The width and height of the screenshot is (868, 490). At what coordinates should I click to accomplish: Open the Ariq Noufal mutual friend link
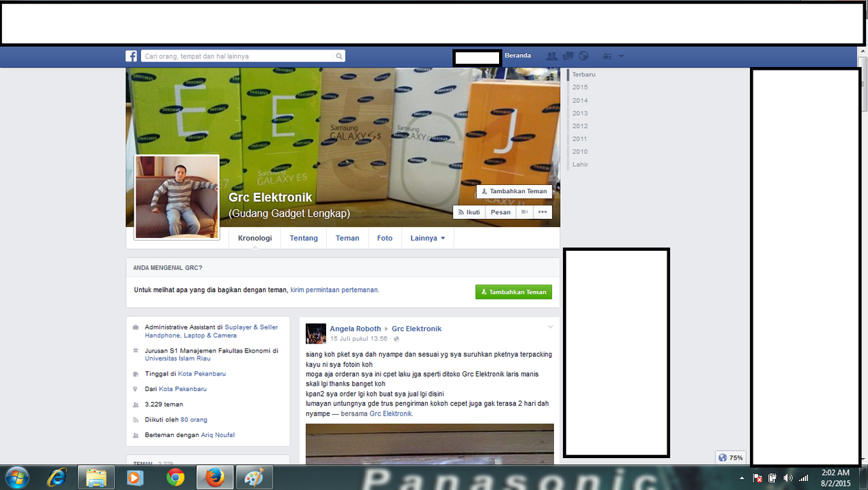click(218, 435)
